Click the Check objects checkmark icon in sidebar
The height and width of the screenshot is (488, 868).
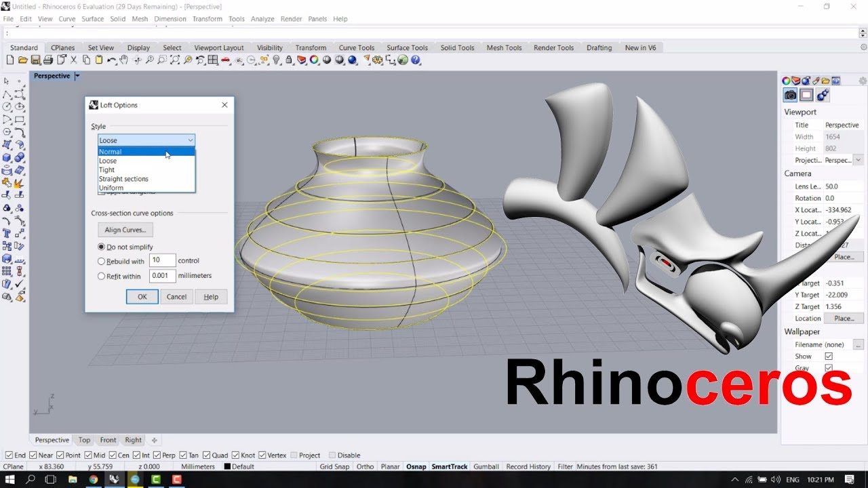pyautogui.click(x=20, y=284)
